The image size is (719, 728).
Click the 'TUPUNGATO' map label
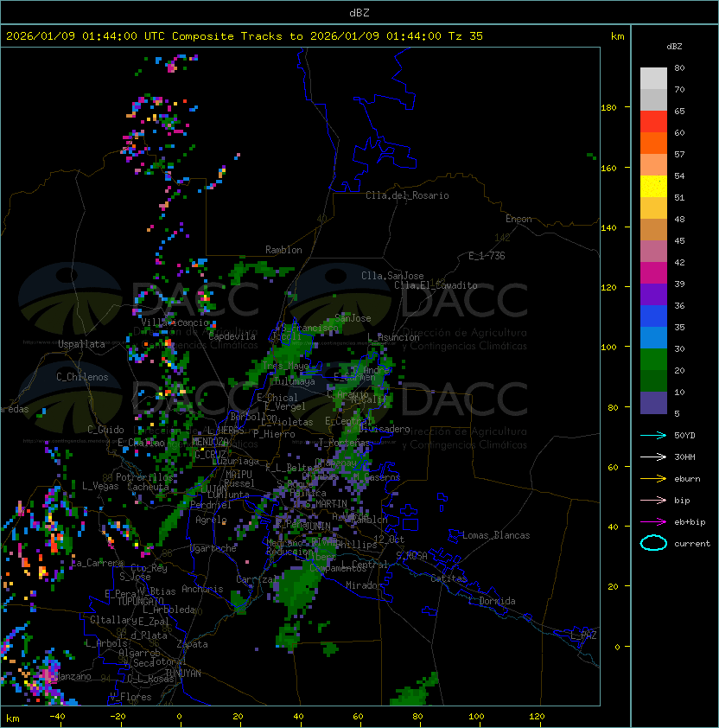140,602
